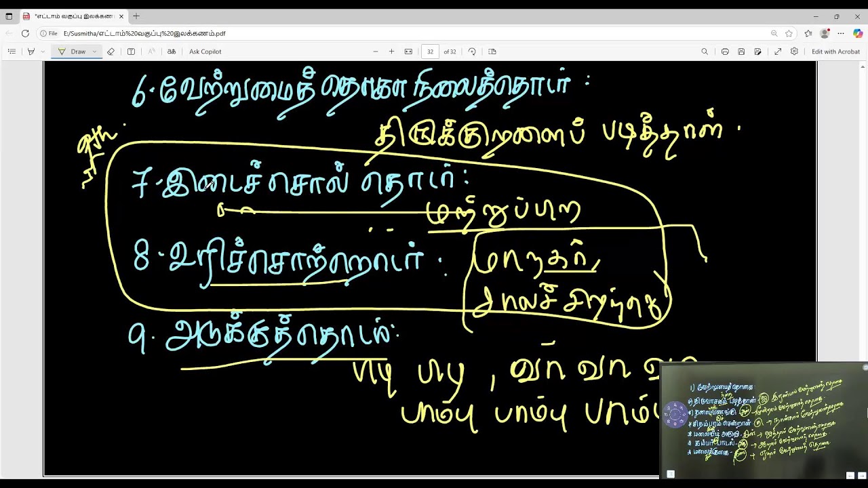Click the page number field showing 32
Image resolution: width=868 pixels, height=488 pixels.
(430, 52)
